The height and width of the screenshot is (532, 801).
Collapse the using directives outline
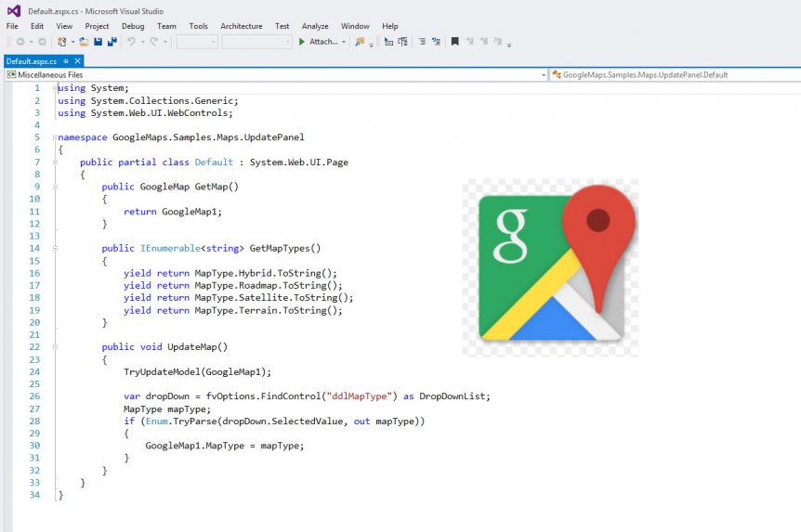click(55, 88)
